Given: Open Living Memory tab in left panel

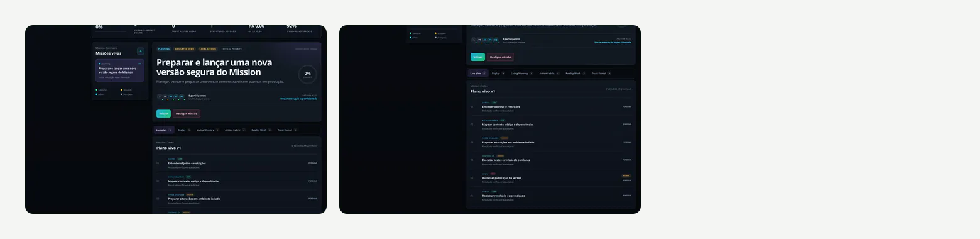Looking at the screenshot, I should pos(207,130).
